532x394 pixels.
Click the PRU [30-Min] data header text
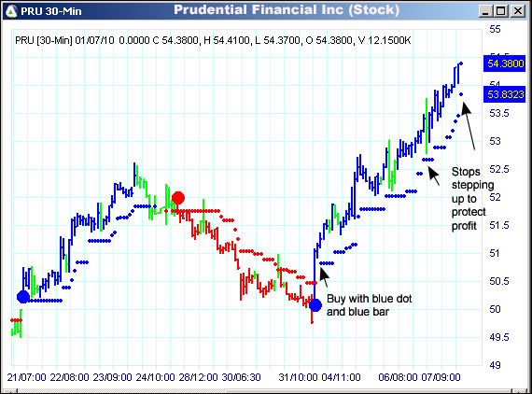click(213, 40)
